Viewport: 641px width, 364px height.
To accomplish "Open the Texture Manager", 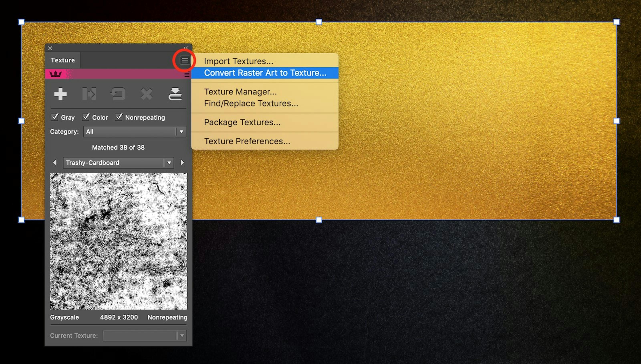I will click(240, 92).
